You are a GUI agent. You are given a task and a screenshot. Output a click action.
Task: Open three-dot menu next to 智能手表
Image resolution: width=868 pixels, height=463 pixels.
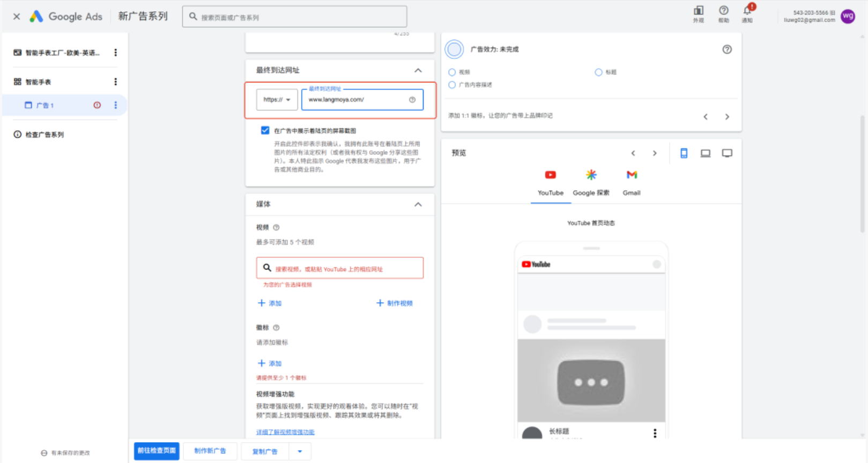(x=115, y=82)
